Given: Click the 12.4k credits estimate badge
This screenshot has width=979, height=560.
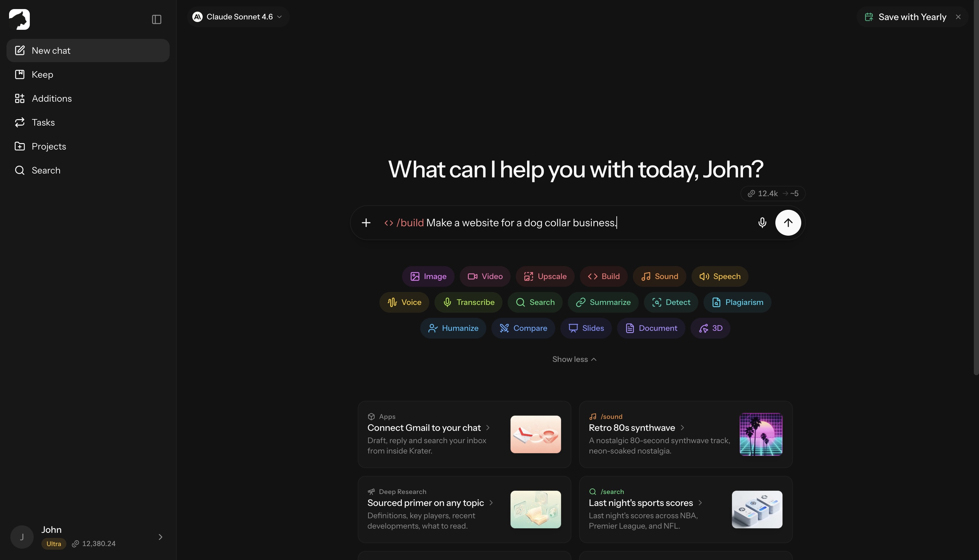Looking at the screenshot, I should tap(772, 194).
